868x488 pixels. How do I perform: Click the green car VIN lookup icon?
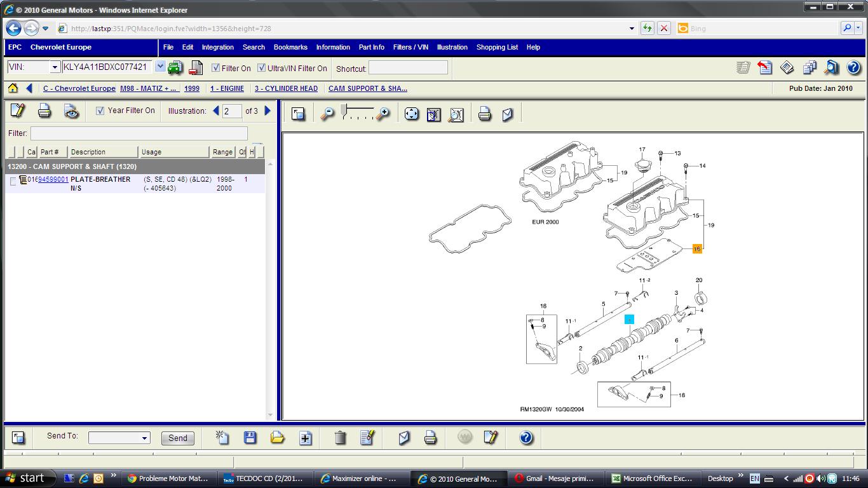(175, 67)
